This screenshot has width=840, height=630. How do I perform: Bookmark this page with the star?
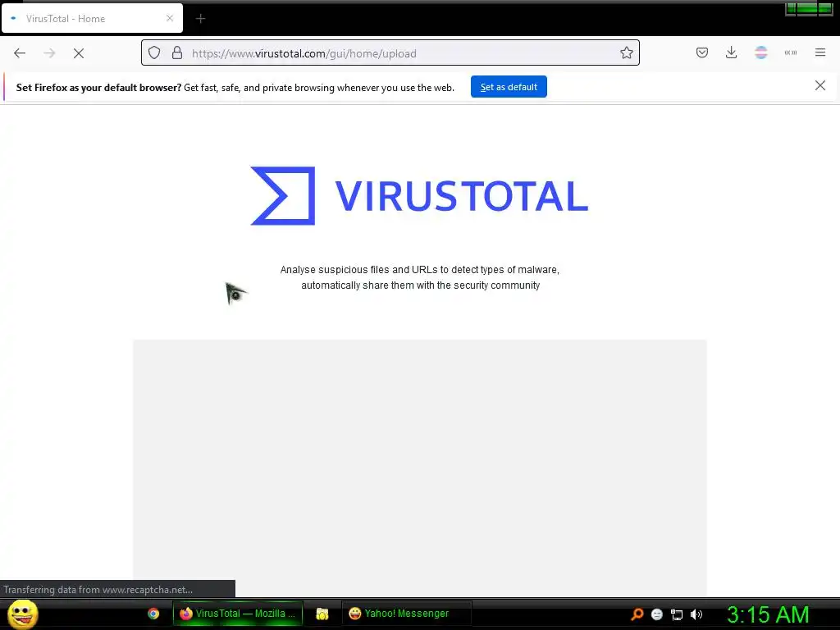tap(626, 53)
